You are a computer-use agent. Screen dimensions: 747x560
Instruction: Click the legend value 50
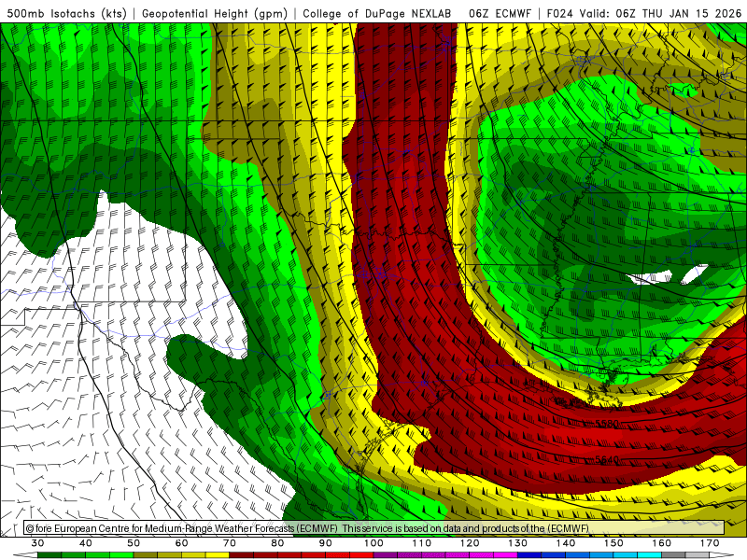[x=134, y=543]
